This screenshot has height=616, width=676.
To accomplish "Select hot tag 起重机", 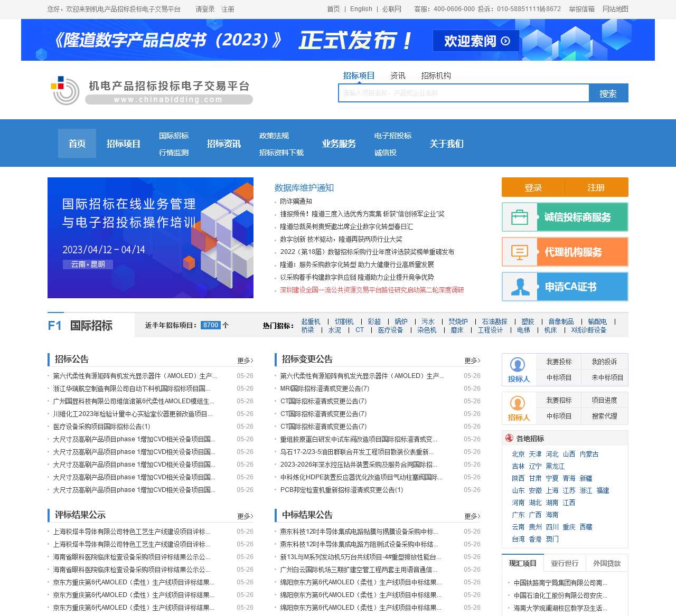I will (x=311, y=321).
